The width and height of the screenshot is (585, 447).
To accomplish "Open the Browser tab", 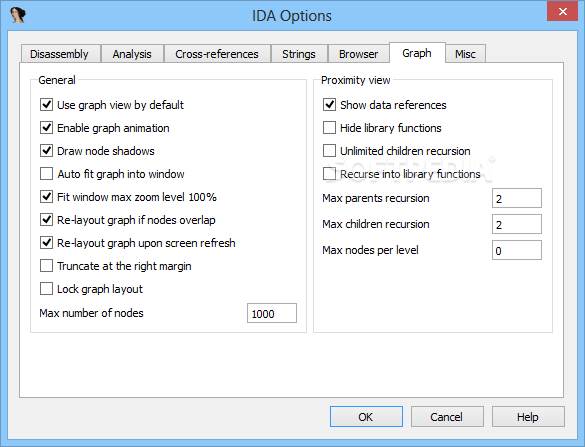I will coord(358,54).
